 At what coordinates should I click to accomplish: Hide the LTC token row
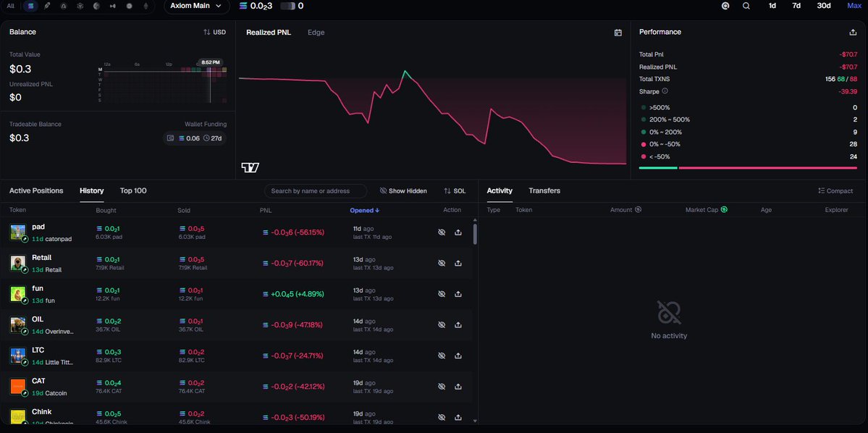click(442, 356)
